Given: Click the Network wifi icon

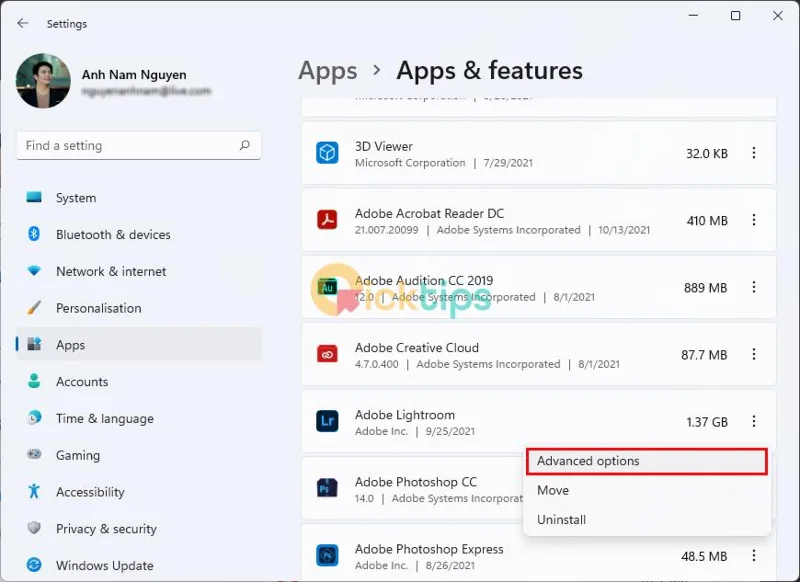Looking at the screenshot, I should point(34,271).
